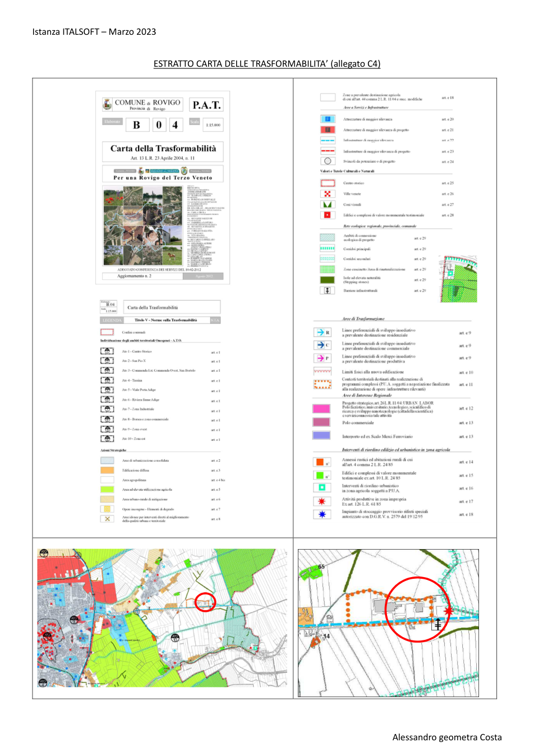
Task: Click the 'Aree di Trasformazione' section heading
Action: pos(363,319)
